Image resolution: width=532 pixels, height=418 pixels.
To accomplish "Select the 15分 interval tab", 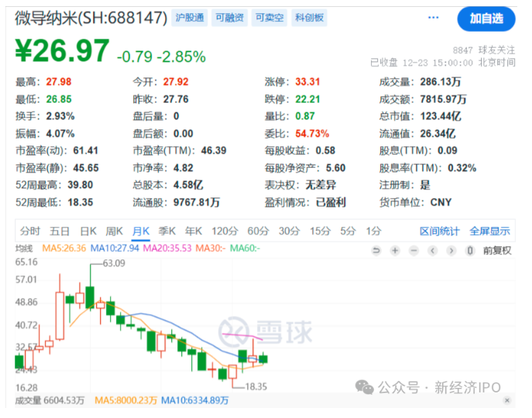I will coord(320,231).
